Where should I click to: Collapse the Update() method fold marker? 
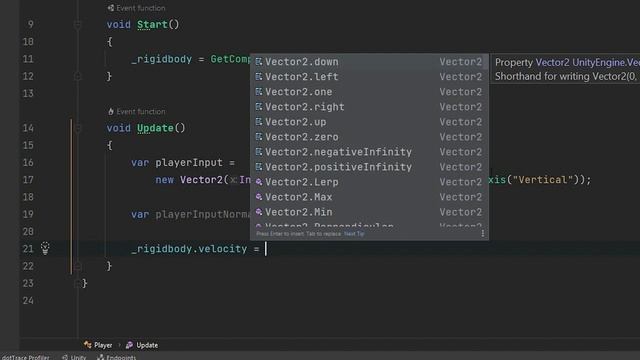click(77, 128)
